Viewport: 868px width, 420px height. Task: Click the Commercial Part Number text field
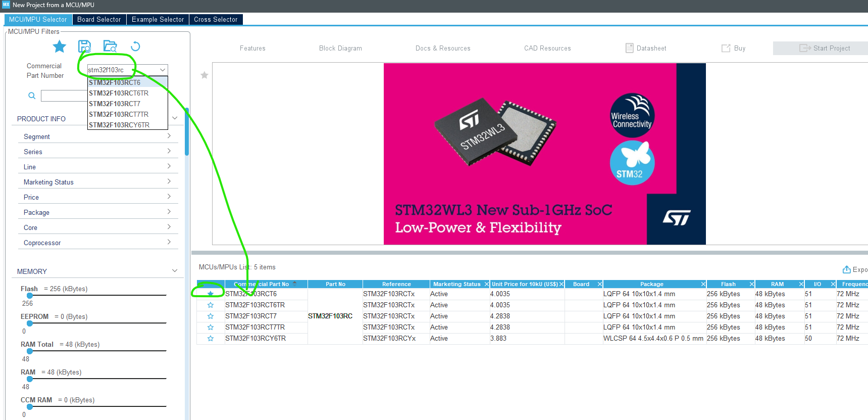tap(122, 70)
